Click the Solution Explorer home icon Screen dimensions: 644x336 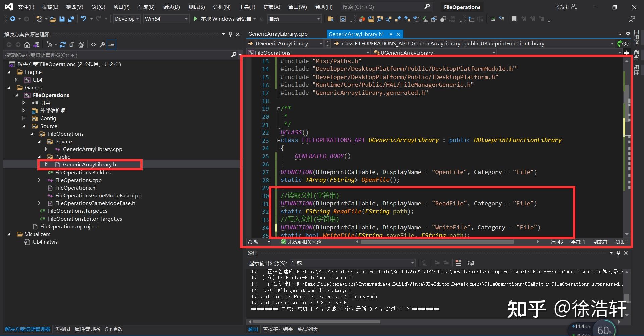(x=27, y=45)
